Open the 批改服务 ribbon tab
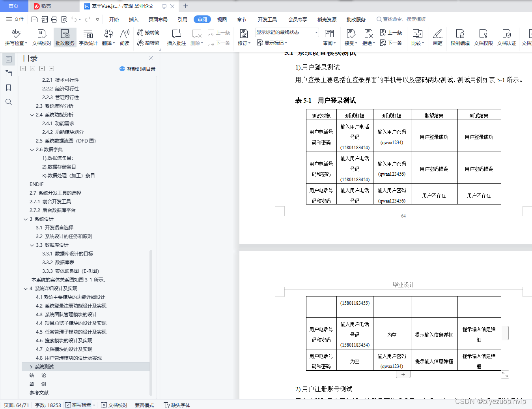532x409 pixels. pos(356,19)
